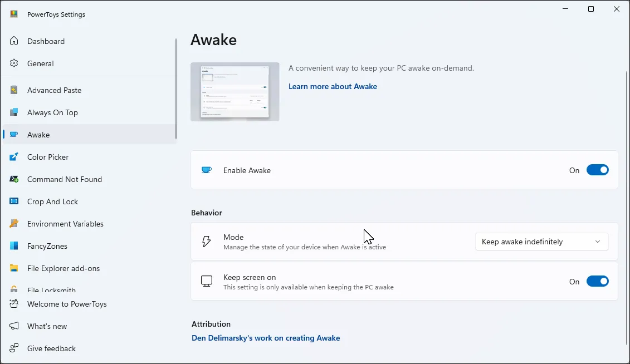The height and width of the screenshot is (364, 630).
Task: Click the FancyZones icon
Action: tap(14, 246)
